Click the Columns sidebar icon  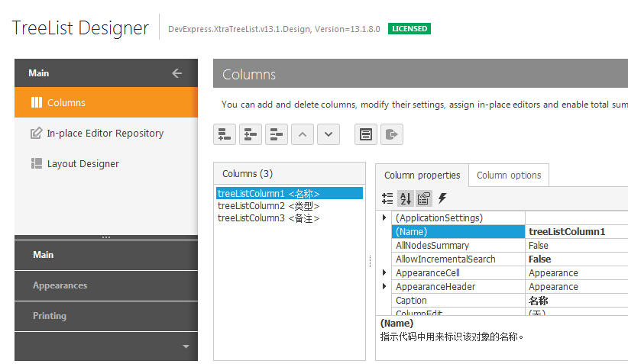[x=37, y=102]
